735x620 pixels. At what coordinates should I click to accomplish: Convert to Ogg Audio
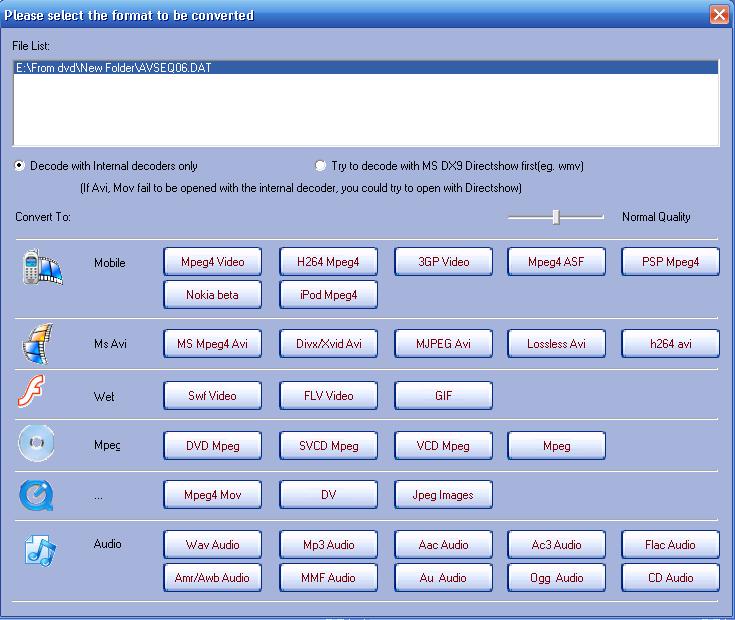[x=556, y=577]
